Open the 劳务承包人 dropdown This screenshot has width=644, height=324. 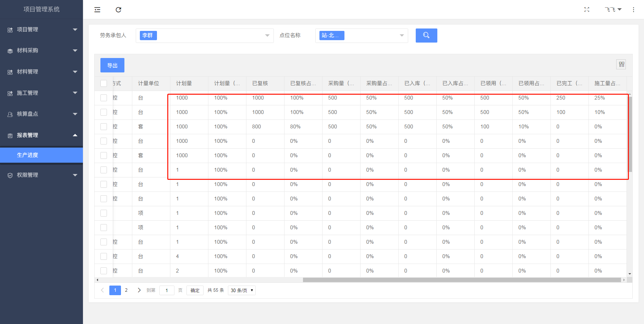point(205,35)
